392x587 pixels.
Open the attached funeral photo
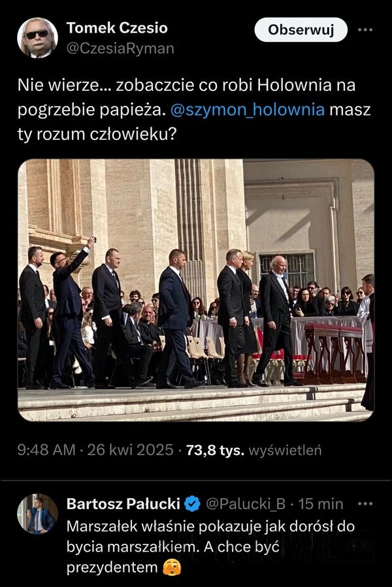pyautogui.click(x=196, y=290)
